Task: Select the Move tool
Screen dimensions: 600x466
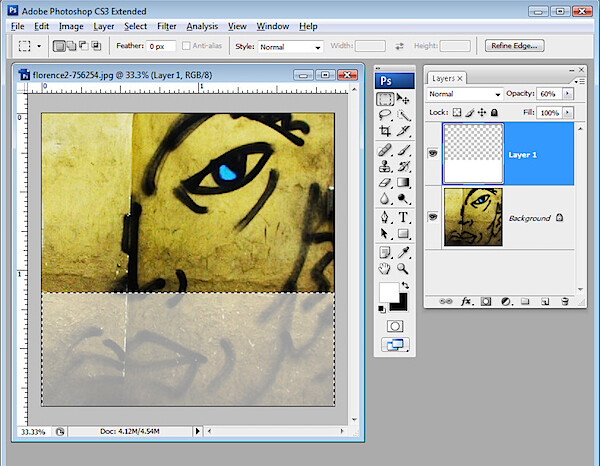Action: (x=403, y=99)
